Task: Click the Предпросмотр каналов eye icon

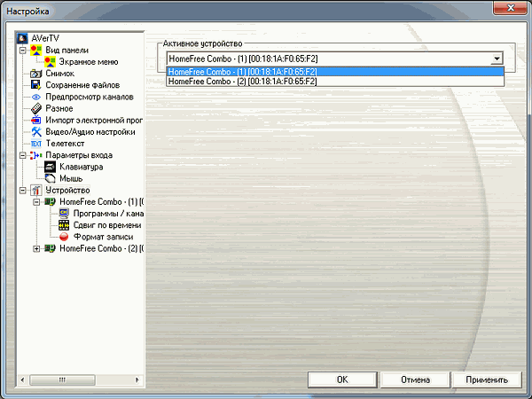Action: point(36,97)
